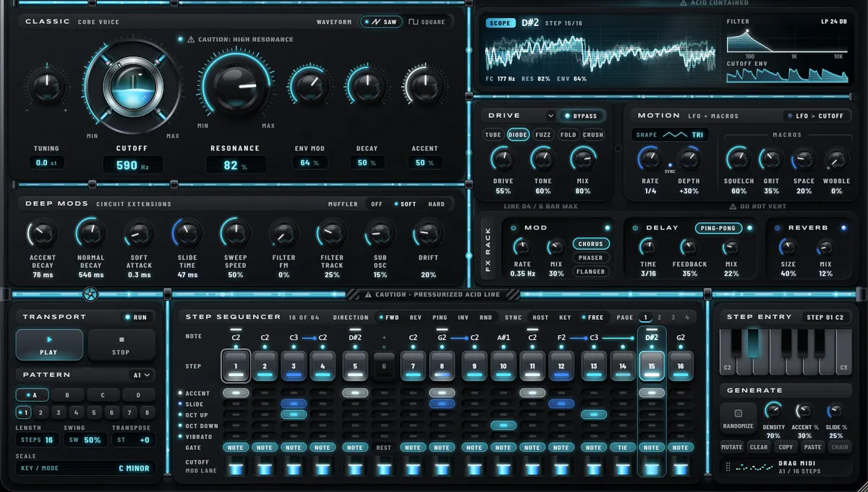Set Muffler to HARD
868x492 pixels.
(x=436, y=204)
